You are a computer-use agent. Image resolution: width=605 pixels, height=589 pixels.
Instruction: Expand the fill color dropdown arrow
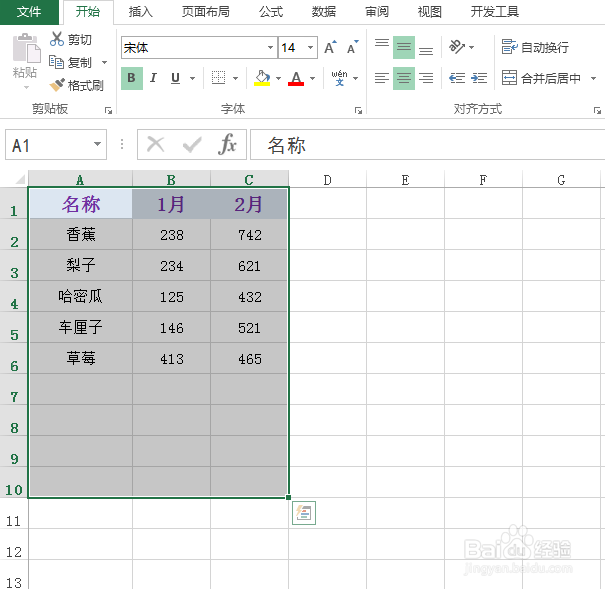point(278,78)
